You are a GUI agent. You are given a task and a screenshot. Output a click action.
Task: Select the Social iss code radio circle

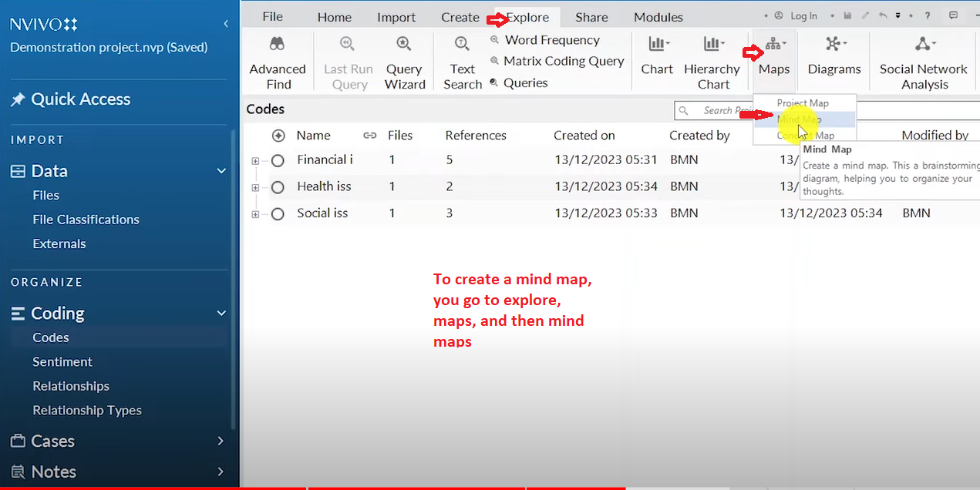(x=278, y=213)
